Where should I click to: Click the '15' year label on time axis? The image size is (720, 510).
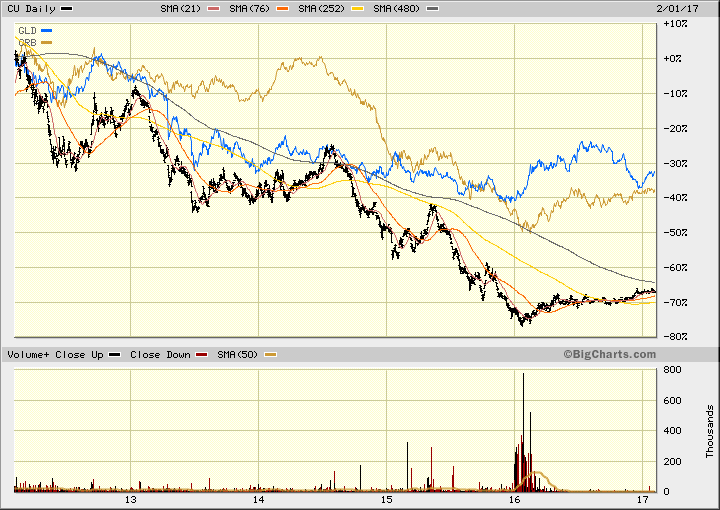[387, 500]
